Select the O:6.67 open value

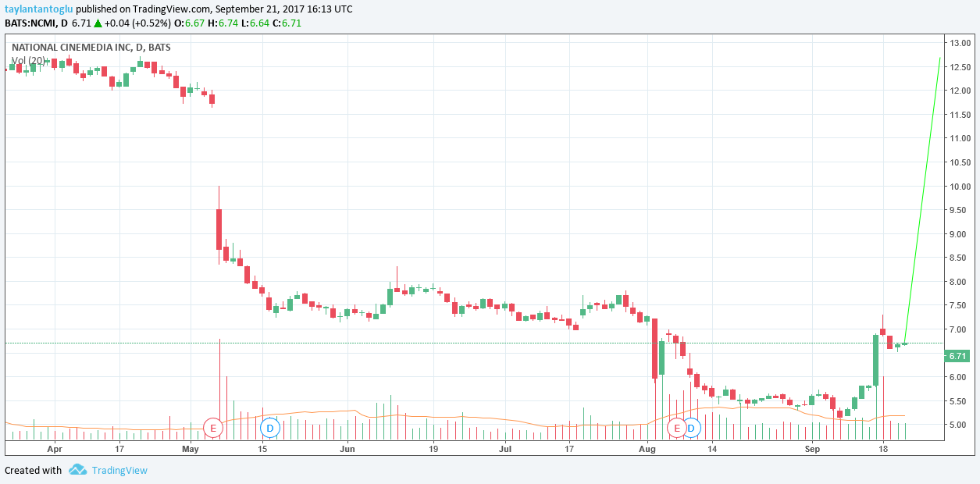click(x=190, y=23)
